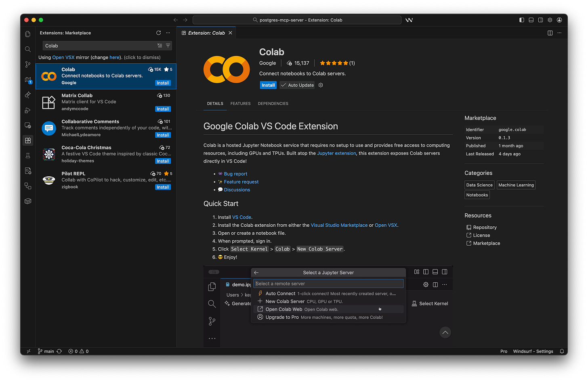This screenshot has width=588, height=382.
Task: Open the connected boxes icon view
Action: point(28,186)
